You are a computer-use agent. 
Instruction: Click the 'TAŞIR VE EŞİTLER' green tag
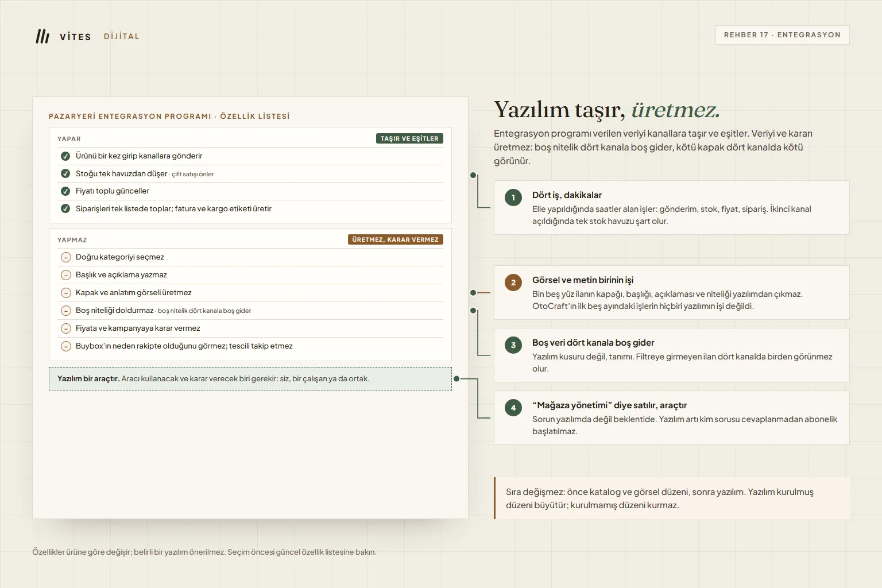409,138
